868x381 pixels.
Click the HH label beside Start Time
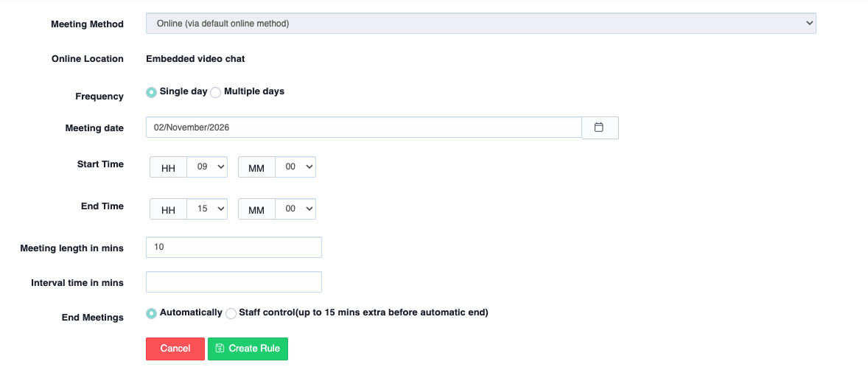point(168,168)
